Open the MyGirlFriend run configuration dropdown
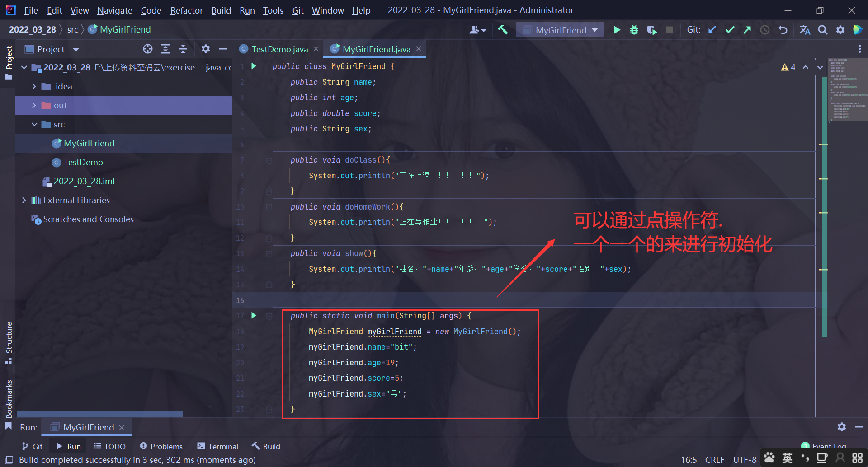This screenshot has width=868, height=467. [x=560, y=30]
